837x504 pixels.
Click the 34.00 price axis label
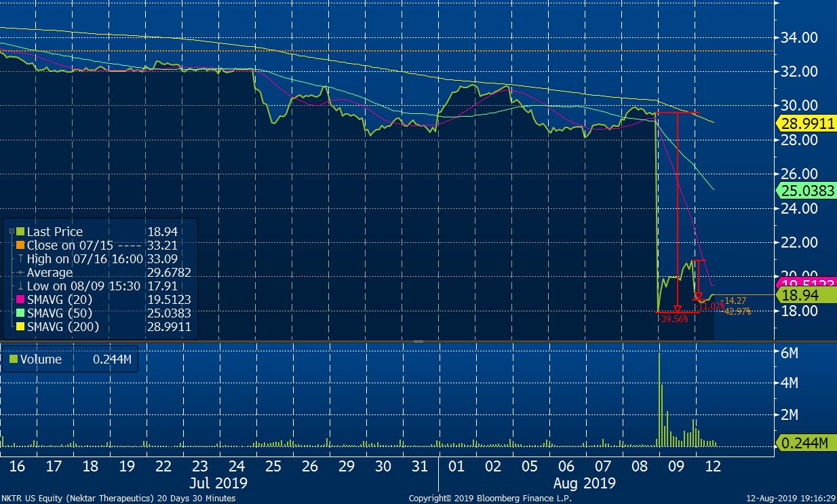pyautogui.click(x=800, y=37)
